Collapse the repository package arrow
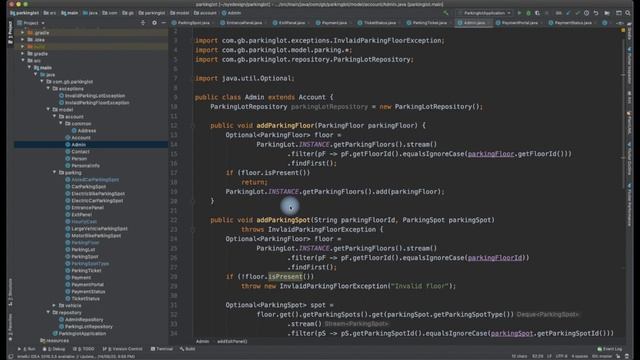Image resolution: width=640 pixels, height=360 pixels. 48,312
